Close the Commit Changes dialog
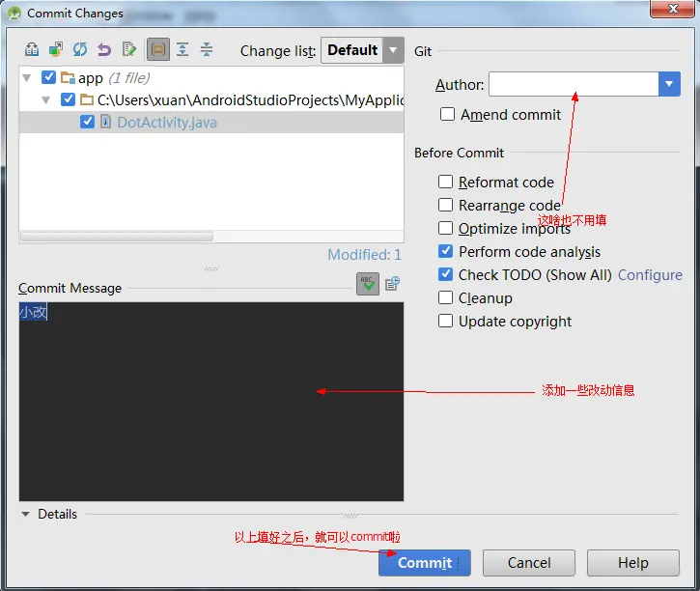 (x=672, y=9)
